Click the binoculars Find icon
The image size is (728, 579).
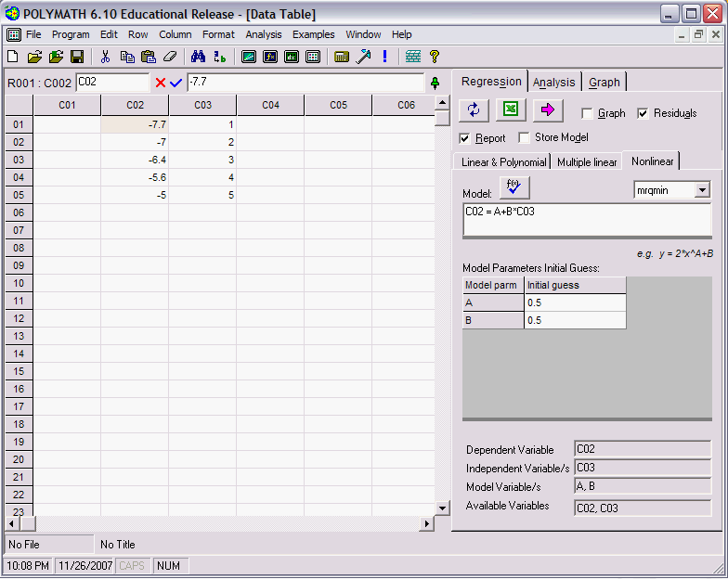pyautogui.click(x=198, y=57)
